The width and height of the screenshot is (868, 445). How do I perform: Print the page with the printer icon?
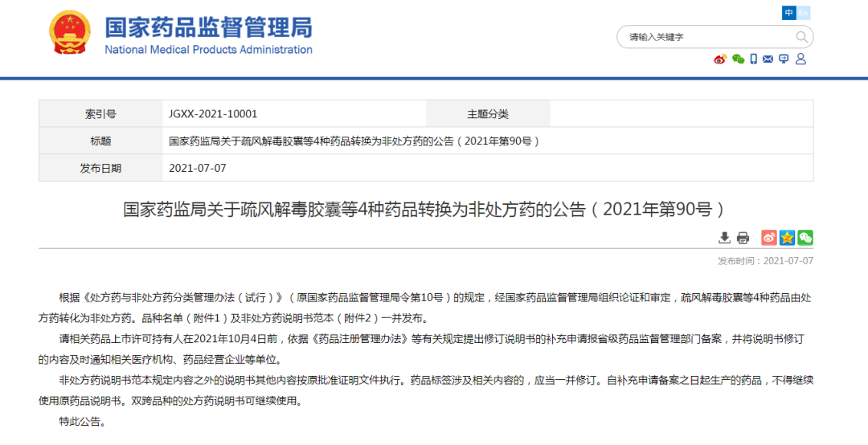click(x=743, y=238)
